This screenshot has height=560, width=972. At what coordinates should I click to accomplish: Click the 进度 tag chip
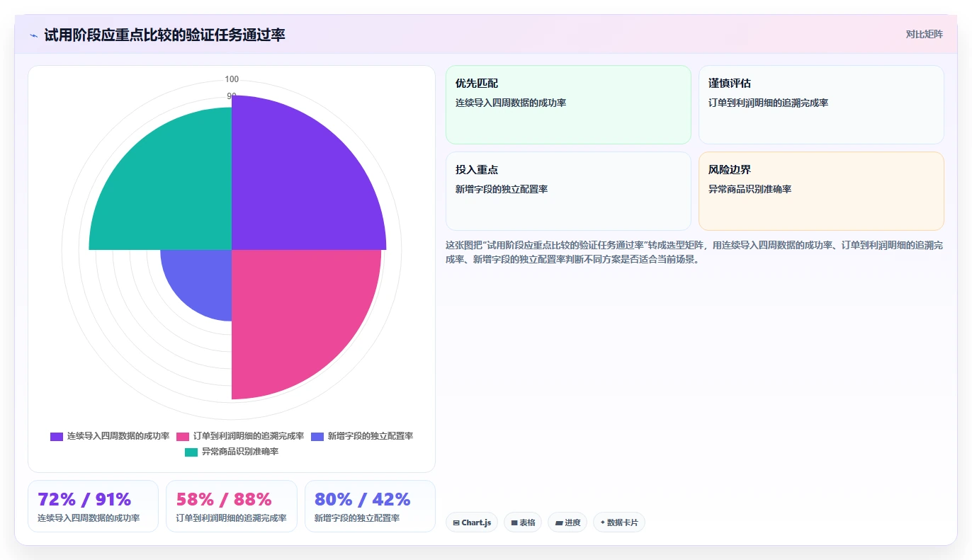coord(567,522)
